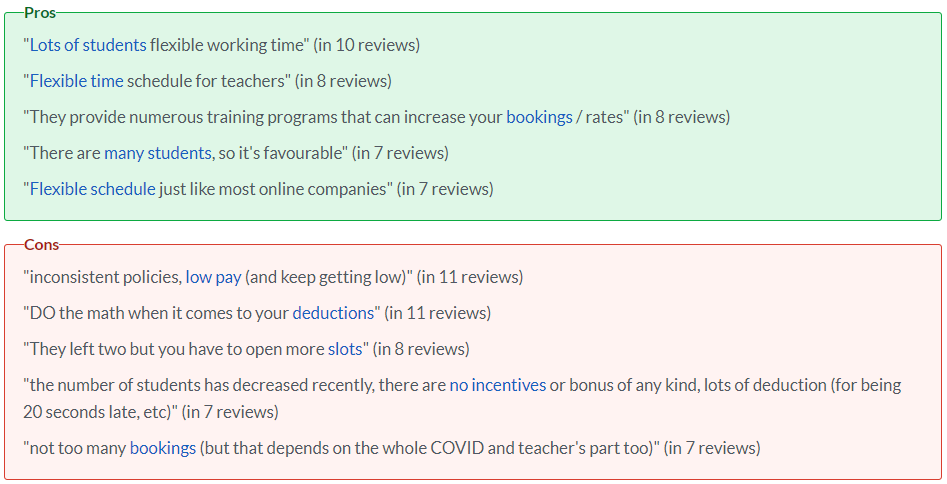The width and height of the screenshot is (947, 484).
Task: Open the "no incentives" link
Action: pos(497,385)
